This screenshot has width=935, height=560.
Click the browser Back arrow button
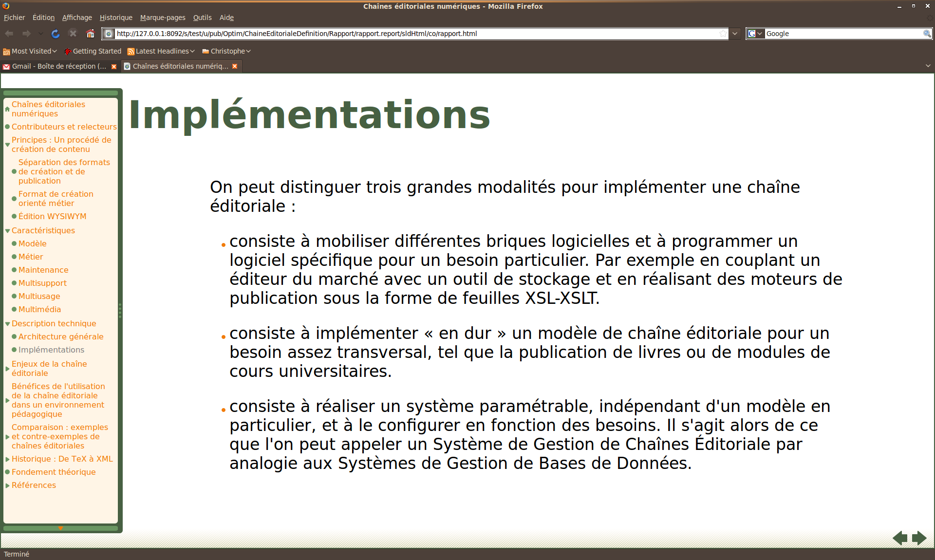click(x=9, y=34)
